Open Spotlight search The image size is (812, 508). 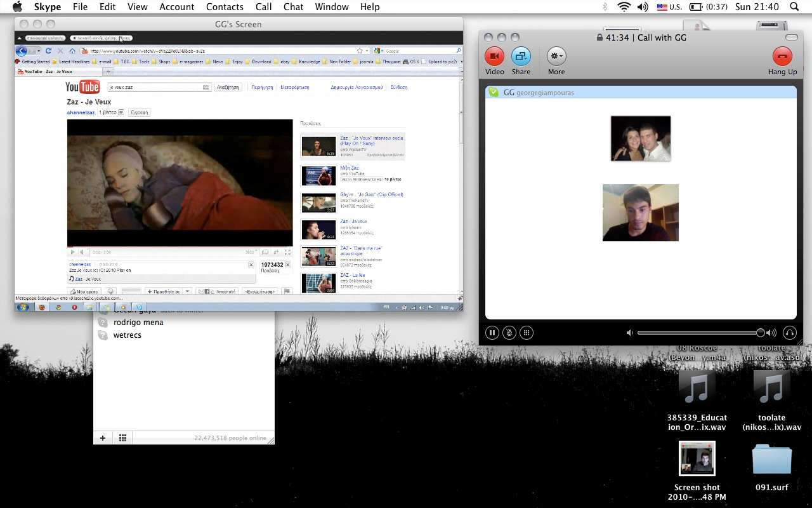[794, 7]
